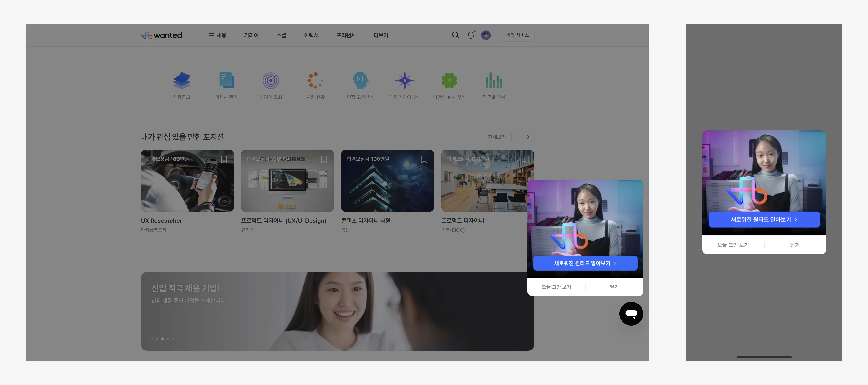Click 새로워진 원티드 알아보기 in desktop popup
Viewport: 868px width, 385px height.
[x=585, y=263]
